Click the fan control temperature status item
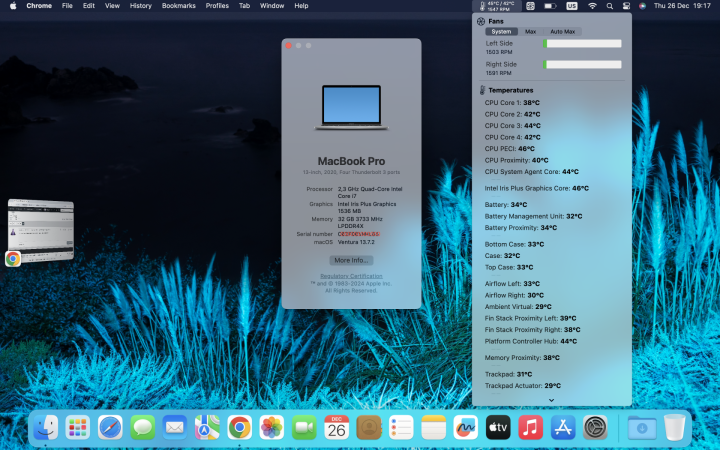The image size is (720, 450). 497,6
